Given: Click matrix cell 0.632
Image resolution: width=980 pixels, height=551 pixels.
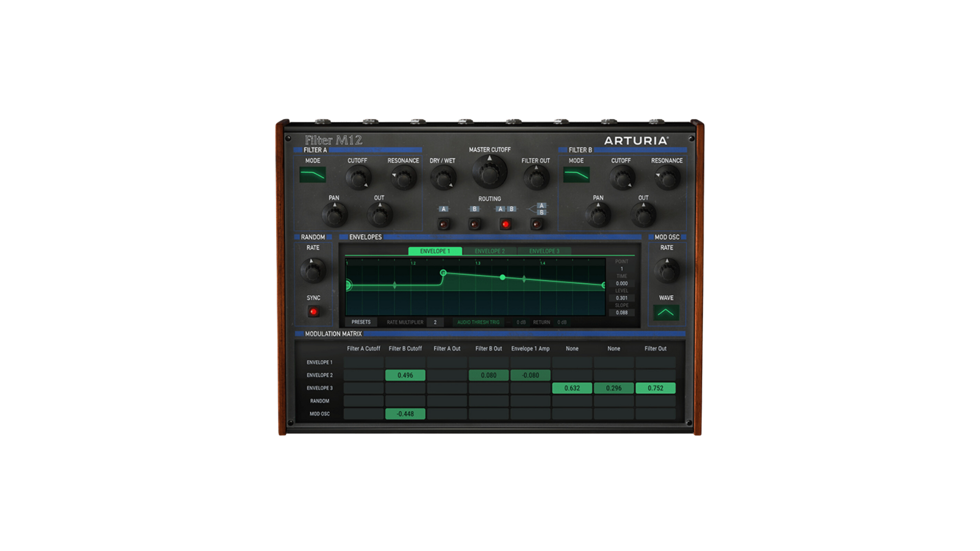Looking at the screenshot, I should click(x=572, y=388).
